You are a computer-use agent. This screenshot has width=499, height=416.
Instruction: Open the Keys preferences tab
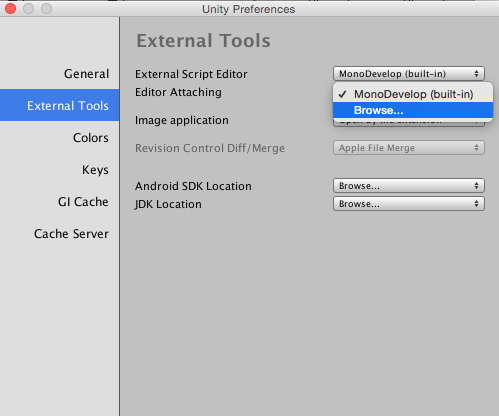tap(95, 170)
